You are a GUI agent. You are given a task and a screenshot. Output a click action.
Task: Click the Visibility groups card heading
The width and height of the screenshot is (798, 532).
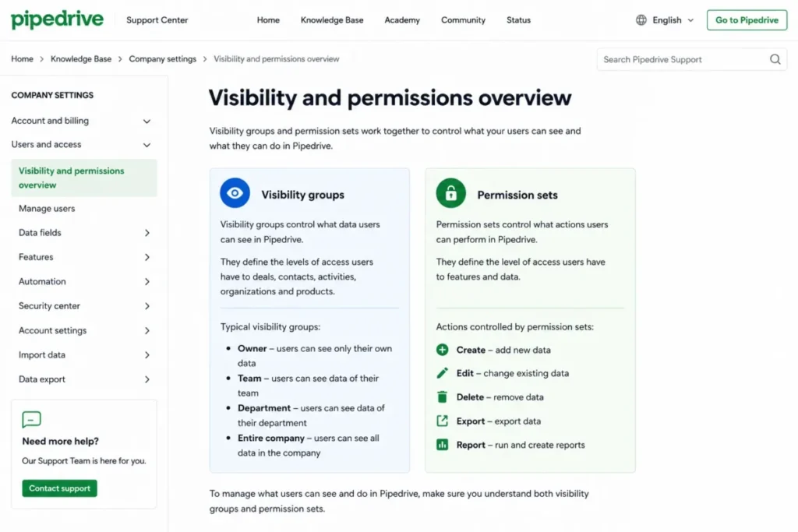[x=303, y=195]
